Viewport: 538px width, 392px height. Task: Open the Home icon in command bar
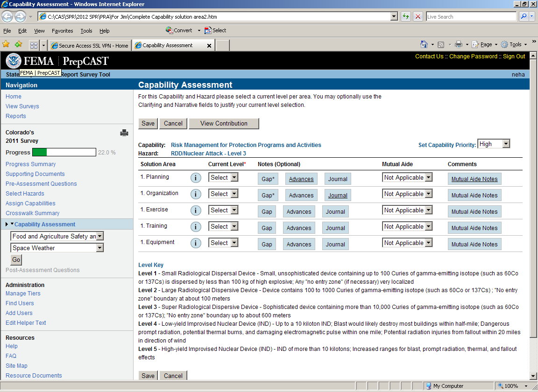tap(424, 45)
